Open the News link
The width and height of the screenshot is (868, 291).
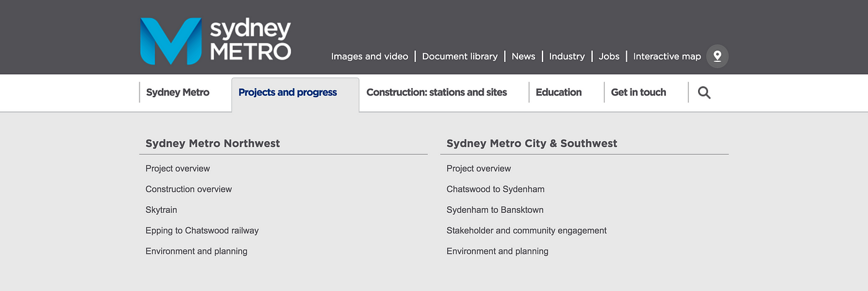pos(523,56)
